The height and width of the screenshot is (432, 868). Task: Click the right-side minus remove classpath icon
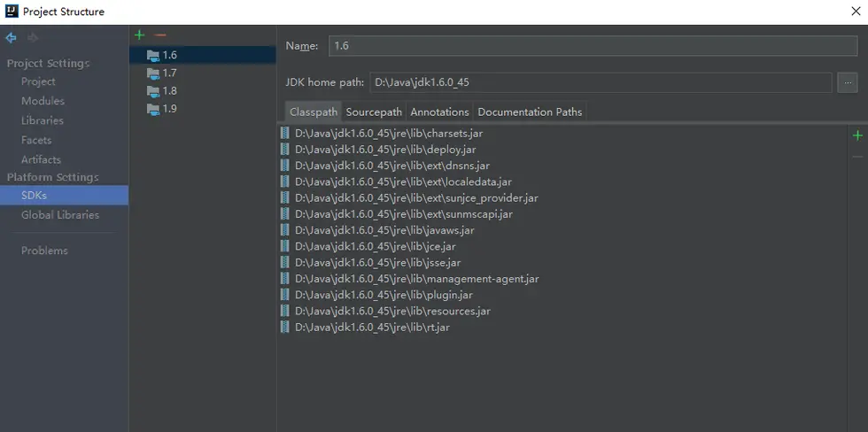pyautogui.click(x=856, y=157)
